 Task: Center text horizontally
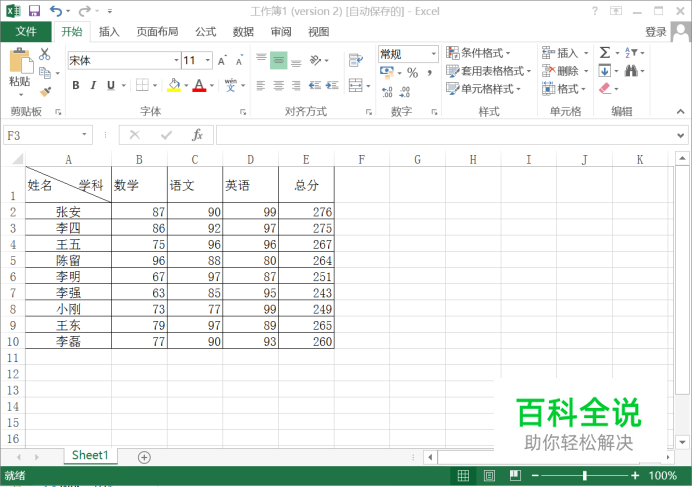[278, 85]
